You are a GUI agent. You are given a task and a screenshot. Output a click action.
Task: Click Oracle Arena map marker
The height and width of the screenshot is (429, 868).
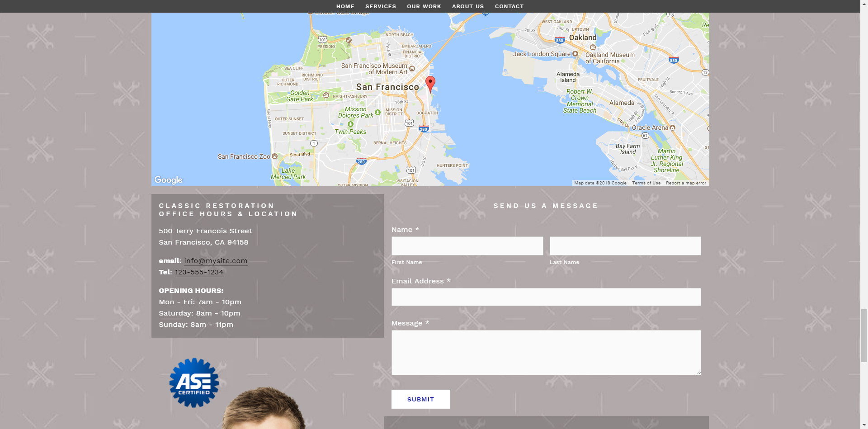tap(672, 128)
